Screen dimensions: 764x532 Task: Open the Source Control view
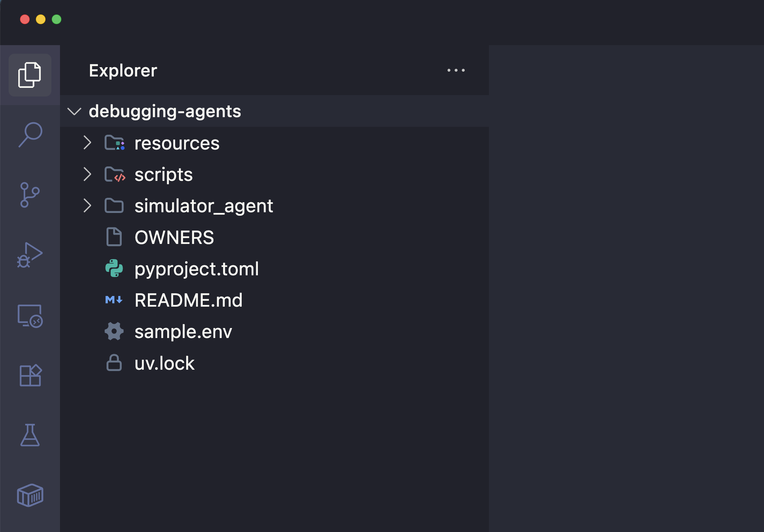point(30,195)
